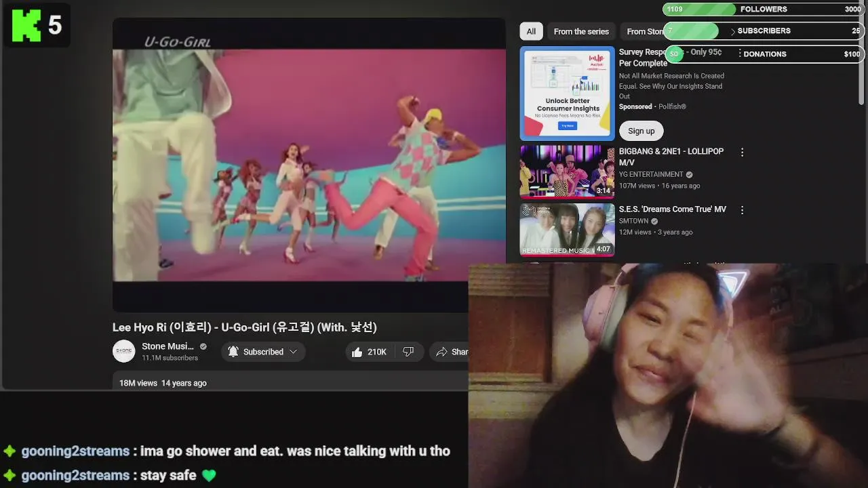This screenshot has height=488, width=868.
Task: Like the video with thumbs up
Action: (357, 352)
